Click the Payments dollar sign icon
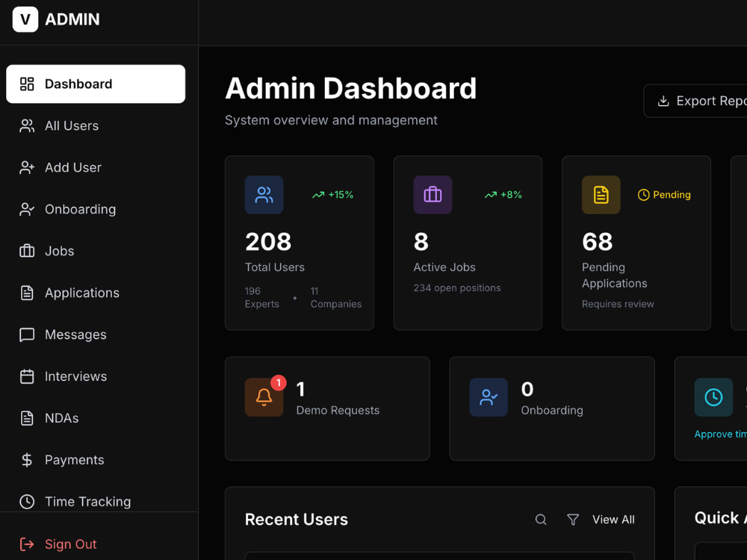This screenshot has width=747, height=560. pos(27,460)
